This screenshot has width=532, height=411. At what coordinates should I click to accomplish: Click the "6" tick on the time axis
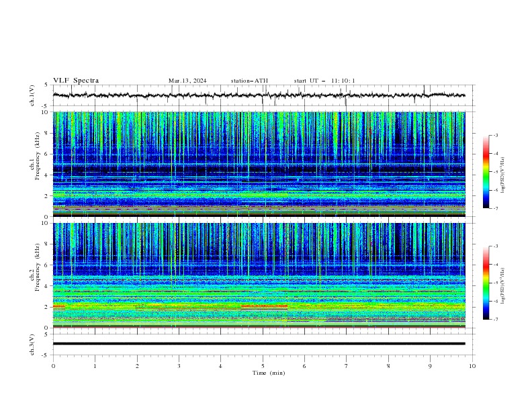304,366
